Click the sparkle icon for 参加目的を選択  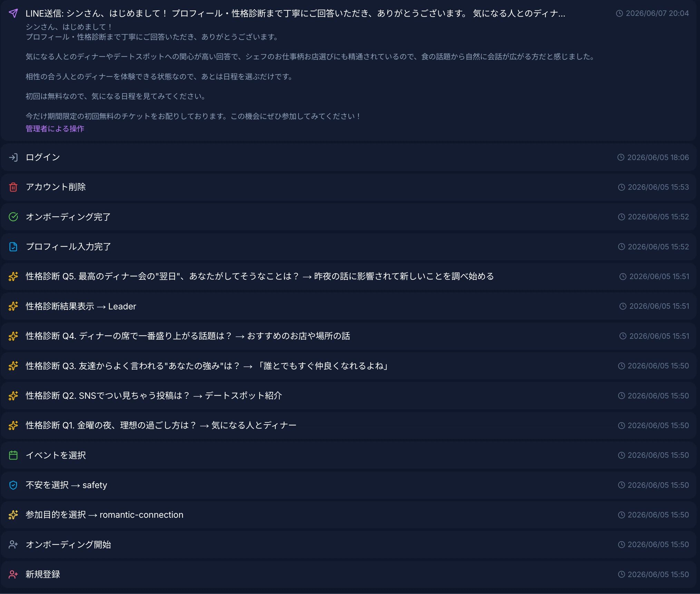(13, 515)
